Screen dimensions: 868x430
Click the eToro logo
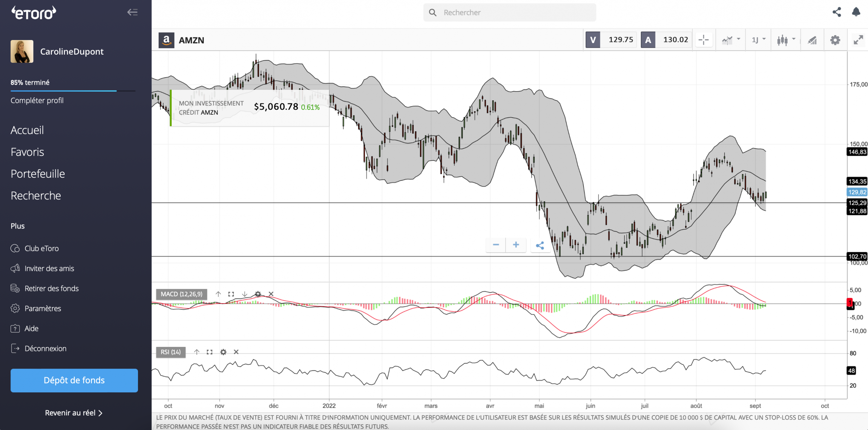[34, 13]
